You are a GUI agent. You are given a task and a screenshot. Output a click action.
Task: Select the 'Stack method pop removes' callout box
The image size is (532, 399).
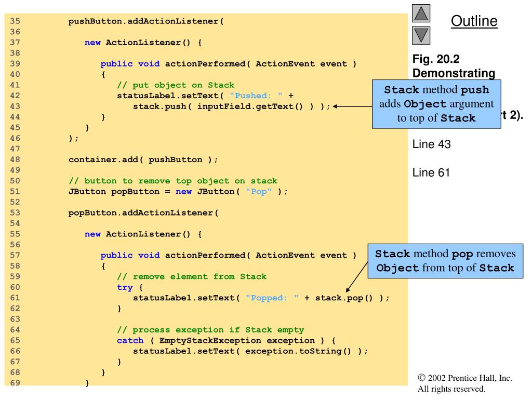click(445, 261)
